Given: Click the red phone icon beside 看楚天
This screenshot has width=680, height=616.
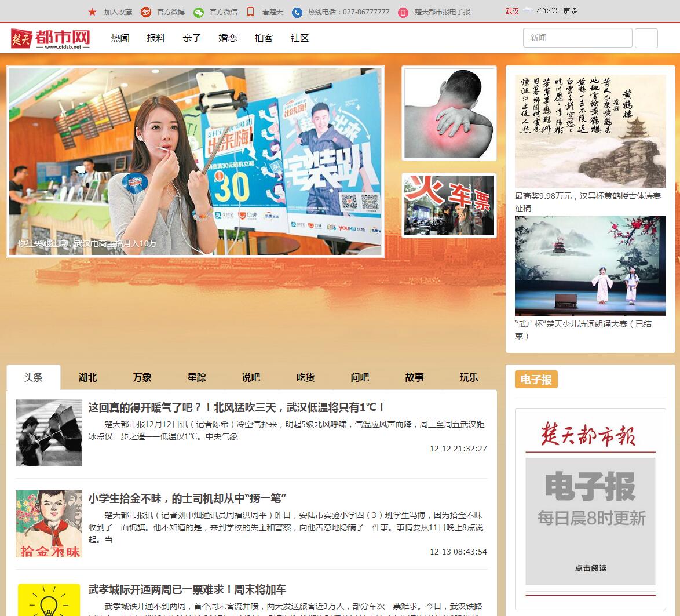Looking at the screenshot, I should (250, 12).
